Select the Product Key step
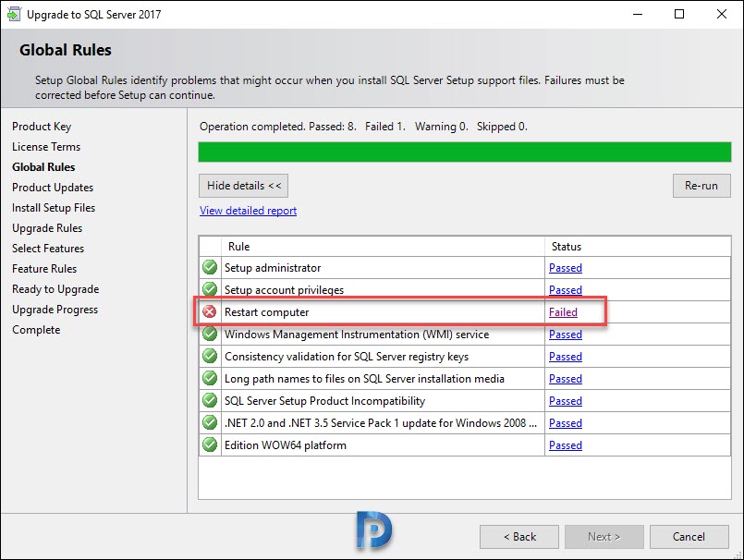This screenshot has width=744, height=560. (42, 127)
